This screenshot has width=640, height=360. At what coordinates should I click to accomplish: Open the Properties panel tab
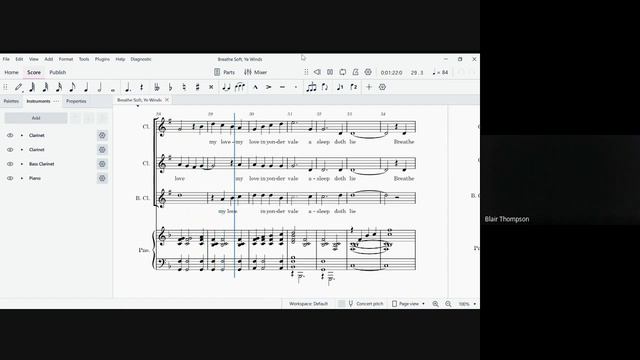(76, 101)
